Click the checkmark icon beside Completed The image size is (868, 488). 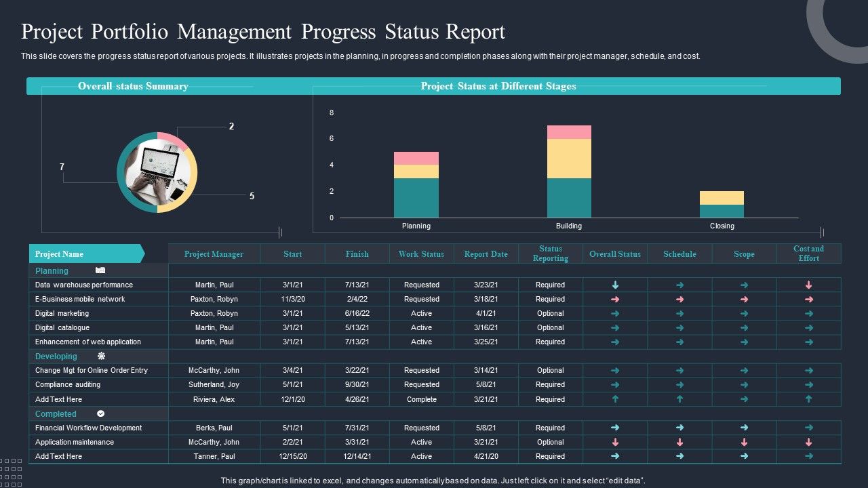[x=100, y=413]
